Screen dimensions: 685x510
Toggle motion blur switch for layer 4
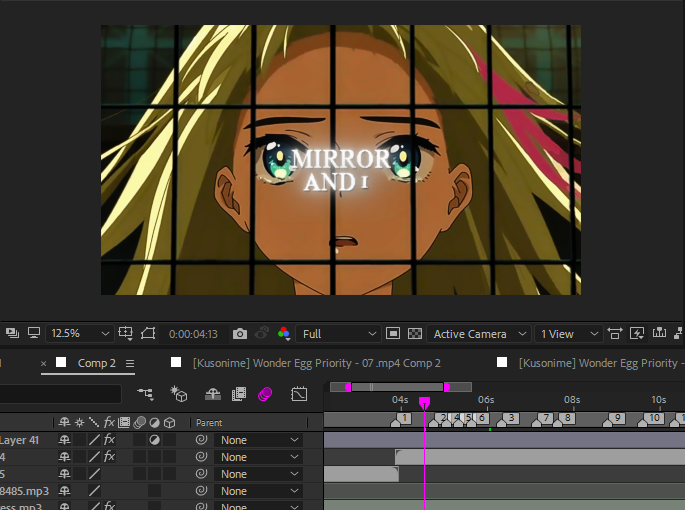pyautogui.click(x=139, y=457)
